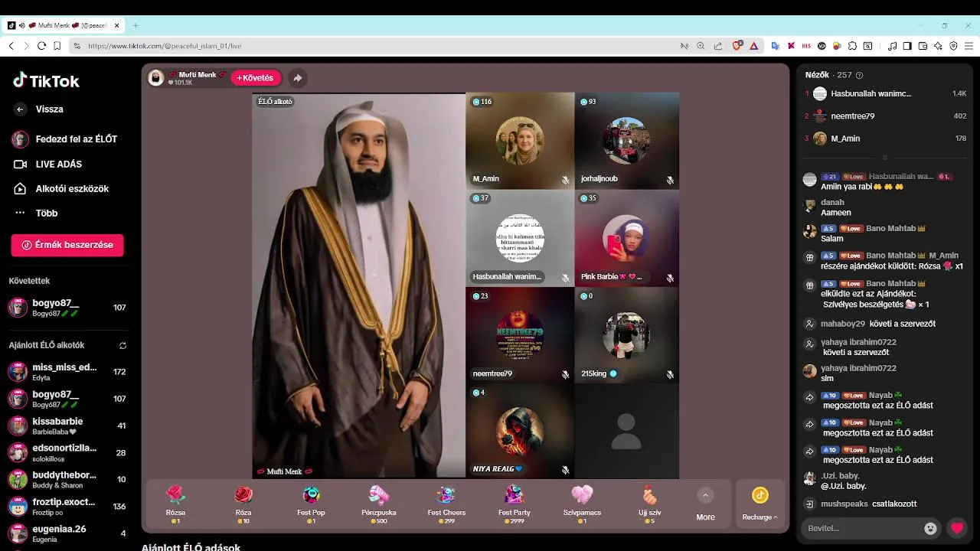Refresh the Ajánlott ÉLŐ alkotók list
Viewport: 980px width, 551px height.
tap(122, 346)
